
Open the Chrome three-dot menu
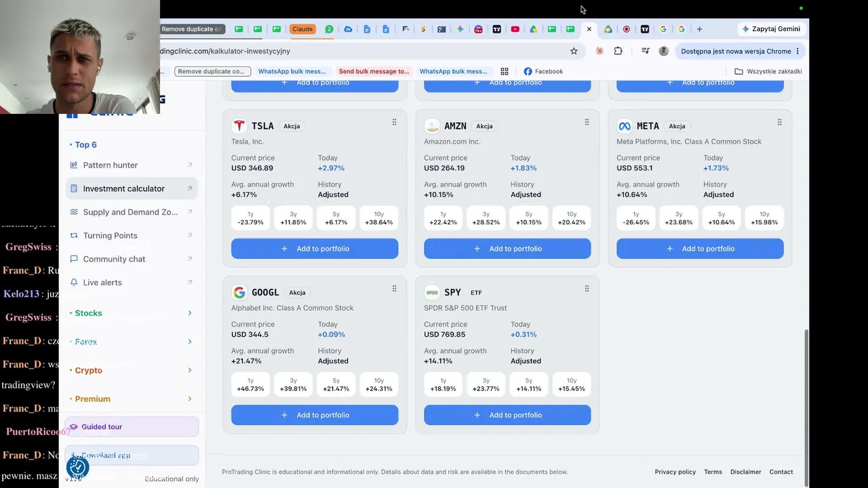[797, 51]
